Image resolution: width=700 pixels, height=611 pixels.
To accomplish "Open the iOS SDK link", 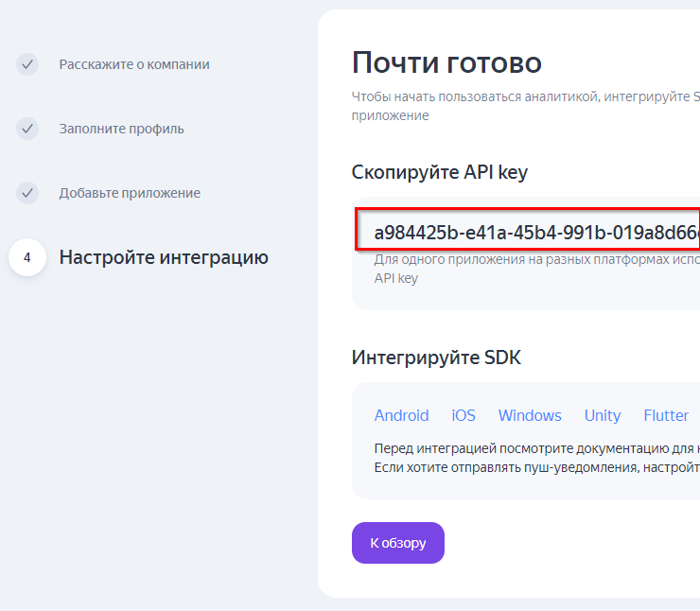I will (464, 415).
